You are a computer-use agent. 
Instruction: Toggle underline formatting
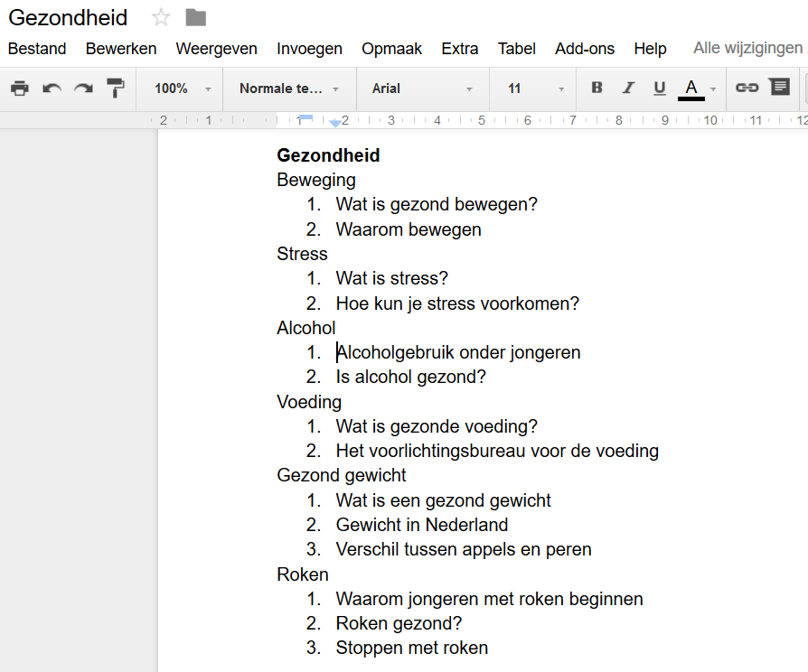(660, 89)
